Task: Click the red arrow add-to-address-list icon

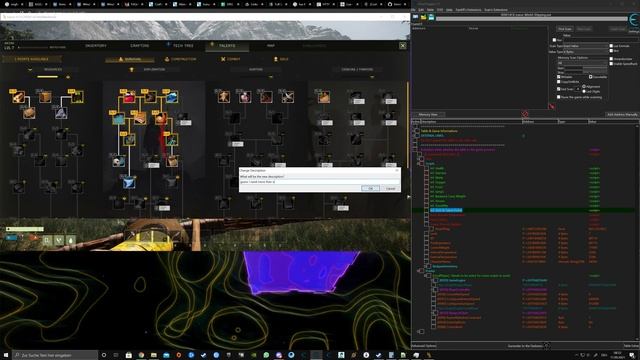Action: (552, 107)
